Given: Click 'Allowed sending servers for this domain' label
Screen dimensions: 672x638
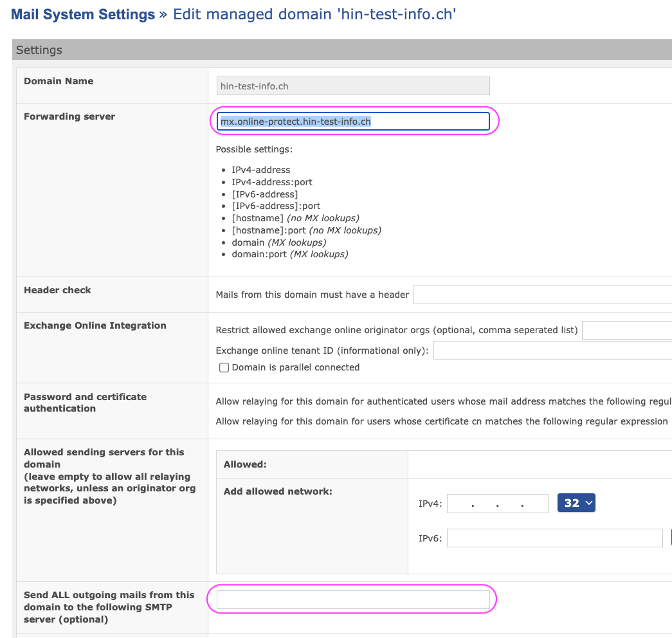Looking at the screenshot, I should click(110, 477).
